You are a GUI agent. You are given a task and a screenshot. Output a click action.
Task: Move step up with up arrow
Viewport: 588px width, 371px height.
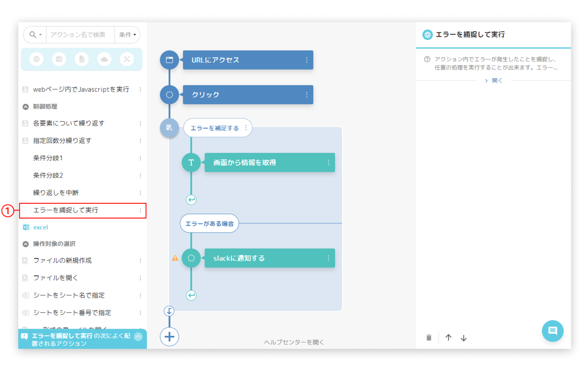pos(448,338)
